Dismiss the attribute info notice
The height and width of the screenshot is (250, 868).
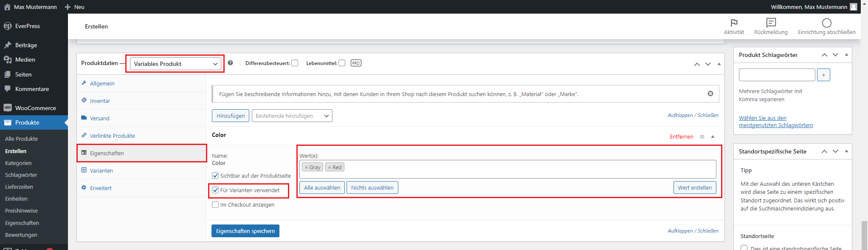[x=710, y=94]
